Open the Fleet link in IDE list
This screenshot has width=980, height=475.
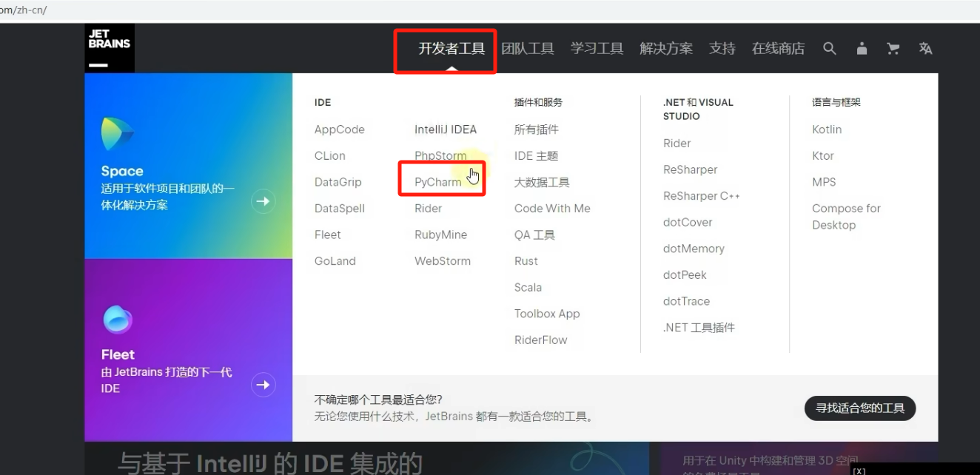tap(328, 235)
